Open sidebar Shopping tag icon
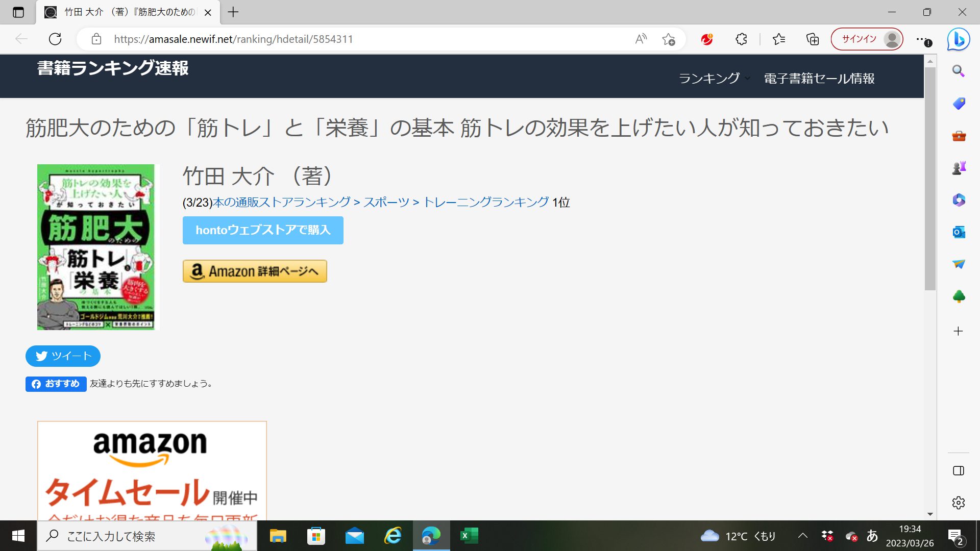 [958, 104]
